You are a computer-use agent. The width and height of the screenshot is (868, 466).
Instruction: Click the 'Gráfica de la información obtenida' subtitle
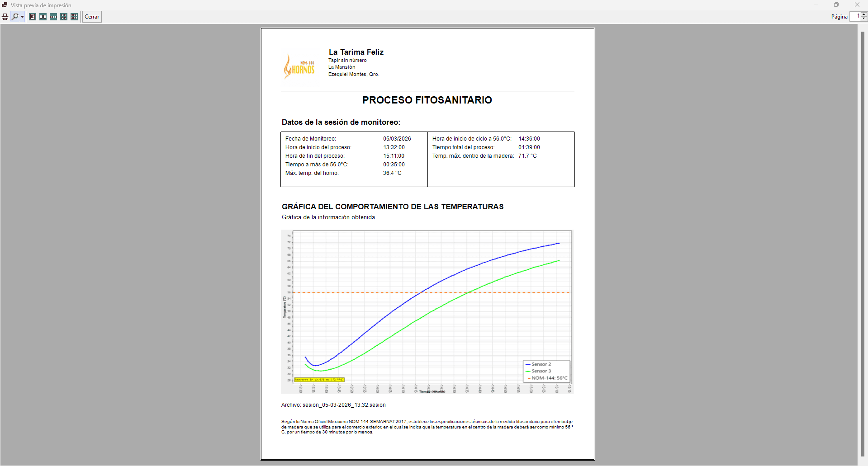pyautogui.click(x=328, y=217)
